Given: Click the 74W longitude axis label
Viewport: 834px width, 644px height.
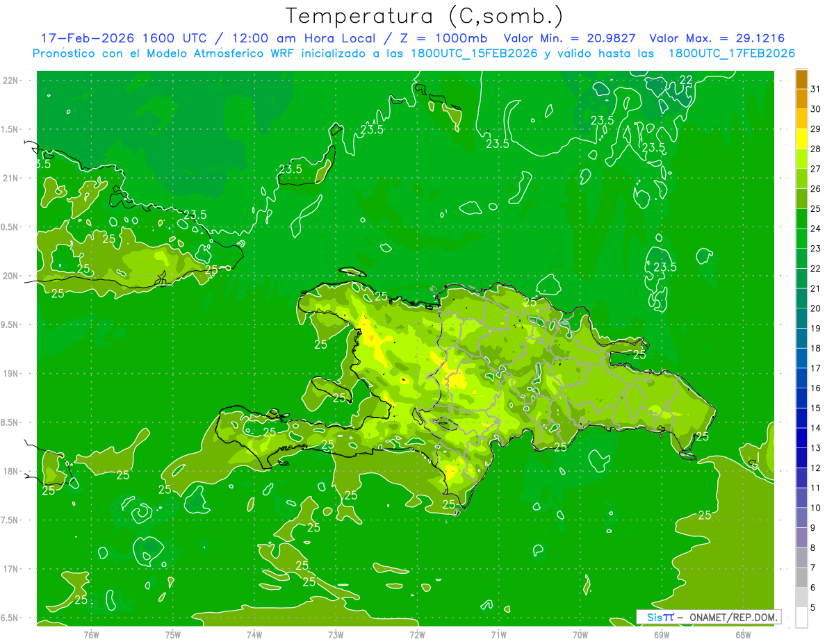Looking at the screenshot, I should pyautogui.click(x=254, y=634).
